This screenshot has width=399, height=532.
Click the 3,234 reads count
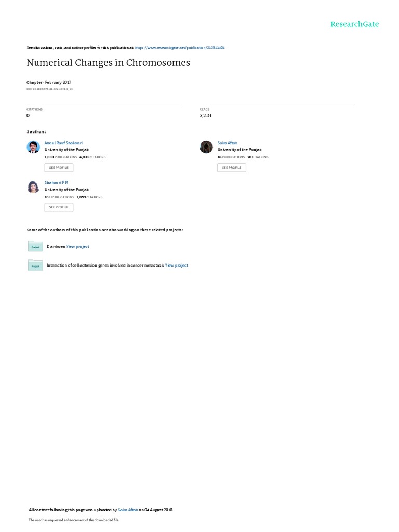[206, 116]
